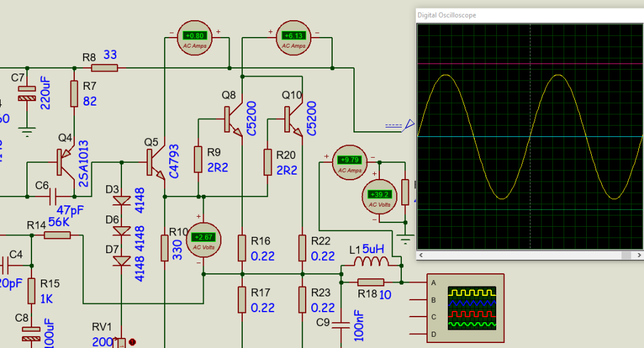Select the AC ammeter reading +9.79
644x348 pixels.
pos(350,162)
